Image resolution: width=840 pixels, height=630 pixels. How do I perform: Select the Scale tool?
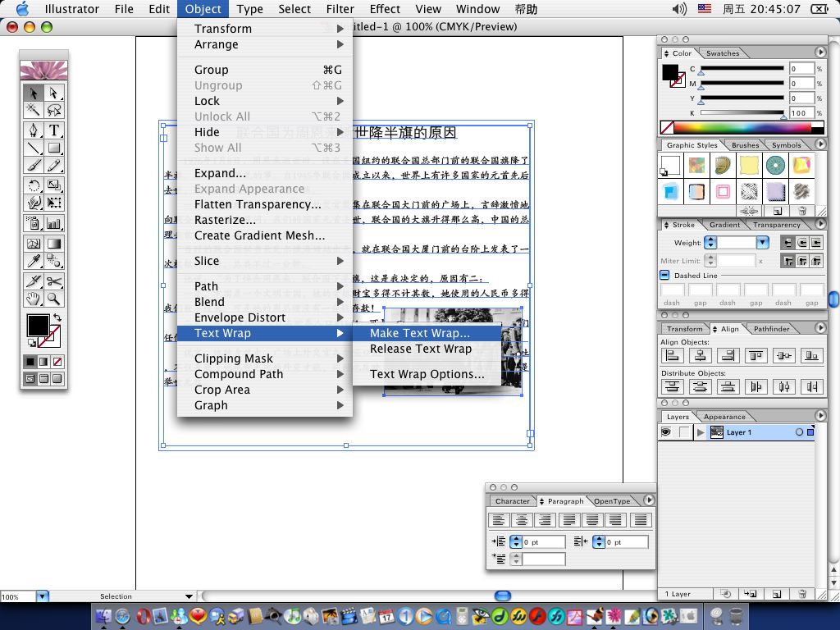point(53,185)
